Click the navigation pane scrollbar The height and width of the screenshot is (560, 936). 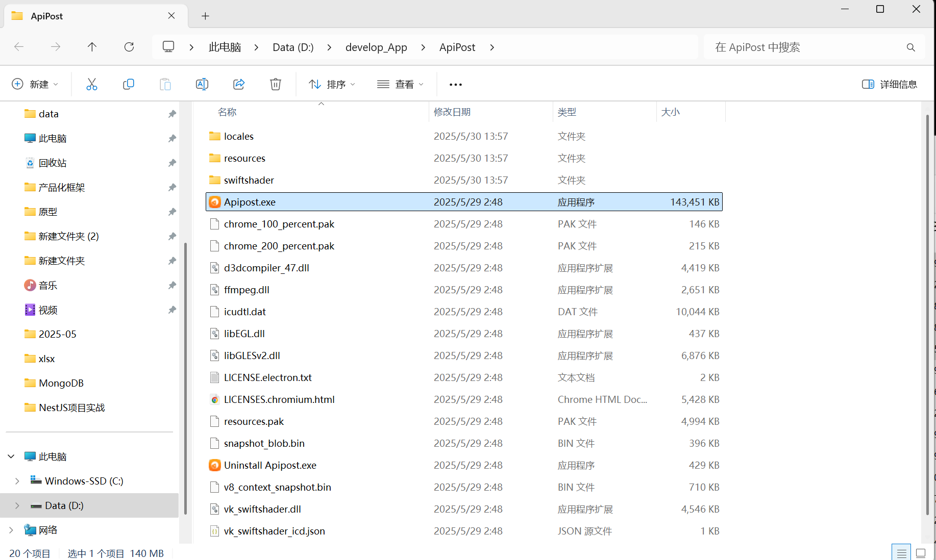click(x=185, y=378)
